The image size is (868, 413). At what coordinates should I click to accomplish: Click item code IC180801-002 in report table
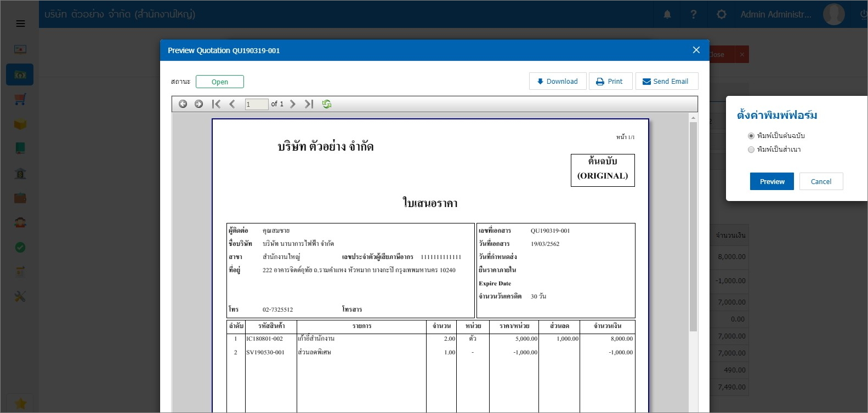(x=264, y=339)
